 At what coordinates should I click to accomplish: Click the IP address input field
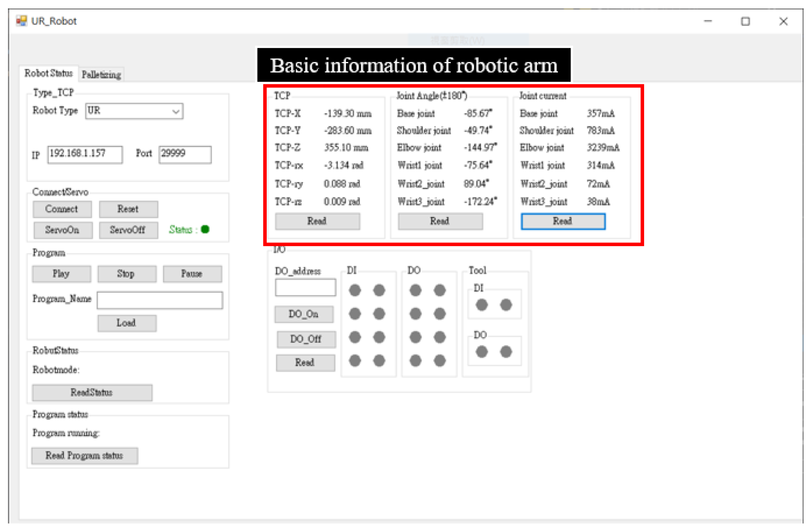pos(85,155)
